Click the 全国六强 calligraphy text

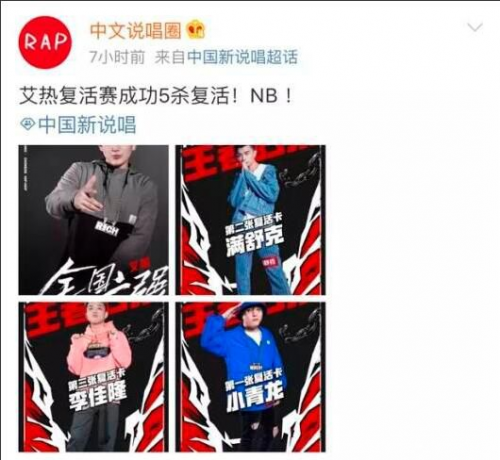[105, 278]
